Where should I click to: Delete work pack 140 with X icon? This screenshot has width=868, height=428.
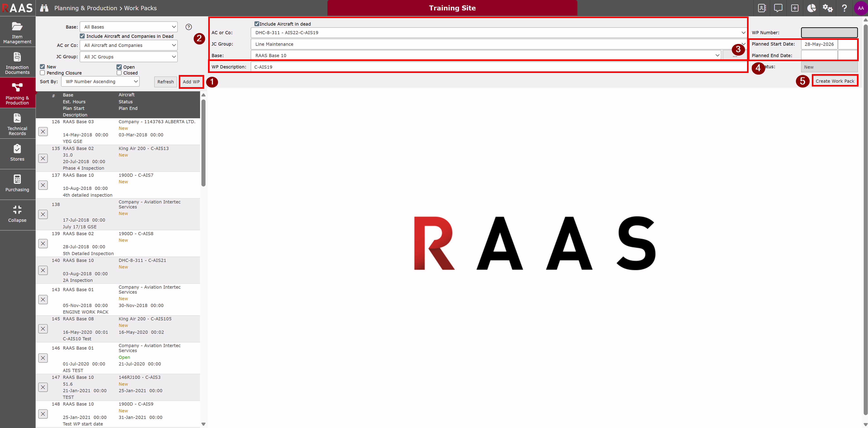point(43,270)
